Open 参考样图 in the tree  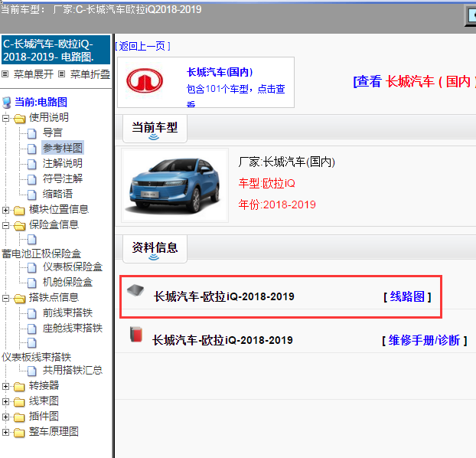[63, 148]
